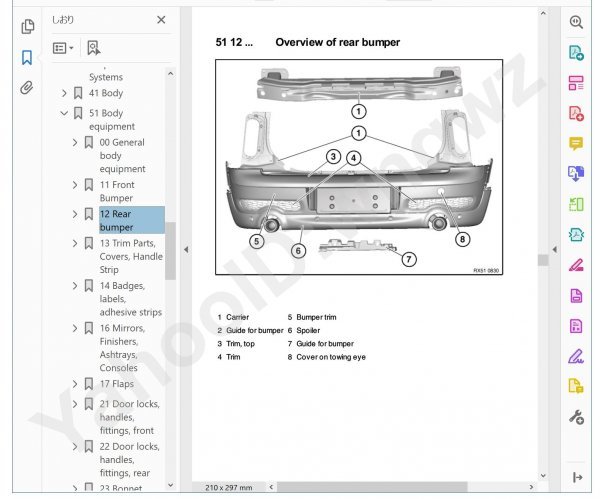This screenshot has width=600, height=499.
Task: Select 51 Body equipment bookmark
Action: coord(112,119)
